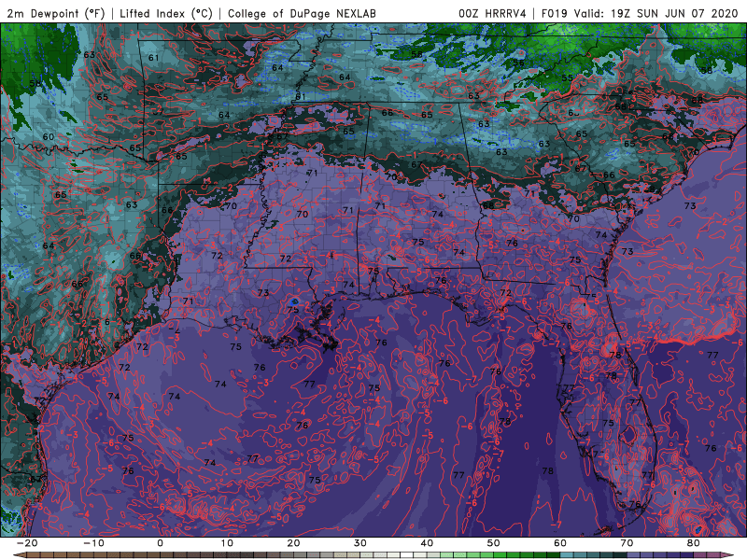The height and width of the screenshot is (560, 747).
Task: Click the right arrow end of the color bar
Action: point(728,555)
